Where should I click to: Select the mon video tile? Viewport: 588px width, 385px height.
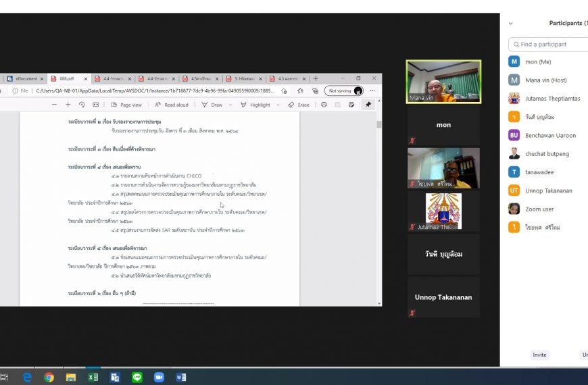coord(443,125)
